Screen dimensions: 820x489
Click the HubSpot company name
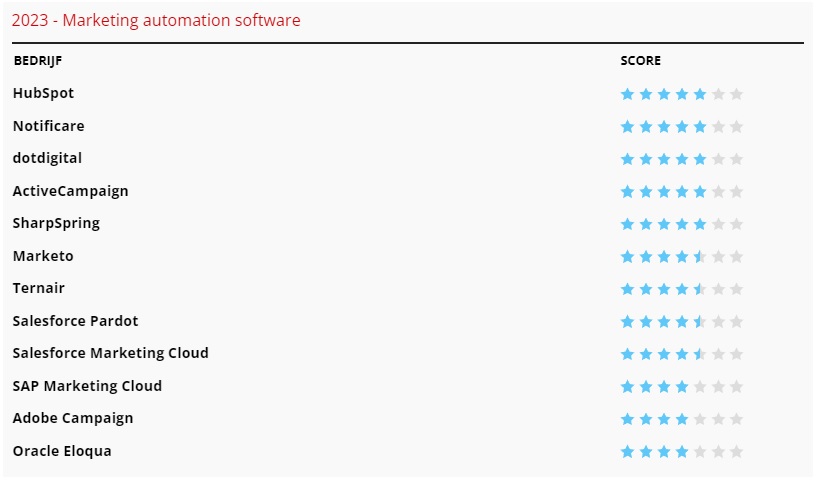43,94
